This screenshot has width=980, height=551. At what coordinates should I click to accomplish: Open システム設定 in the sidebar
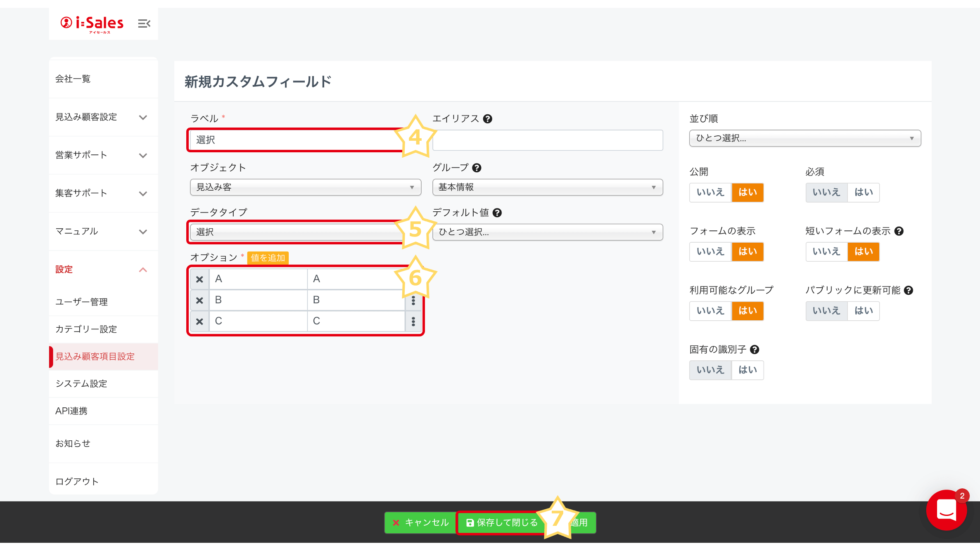point(81,384)
